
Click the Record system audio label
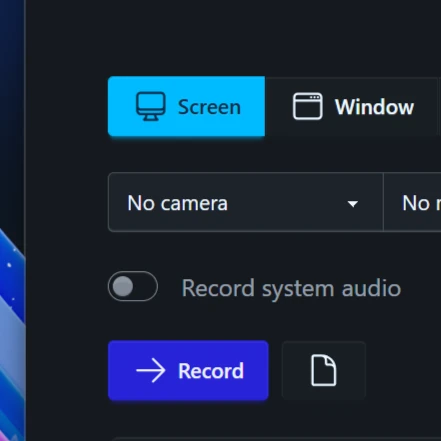[291, 288]
